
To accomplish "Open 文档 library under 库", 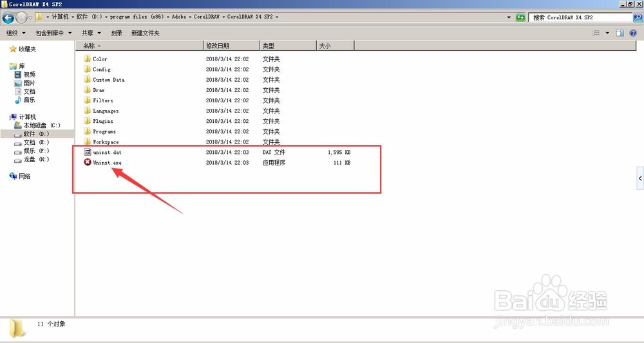I will [x=25, y=91].
